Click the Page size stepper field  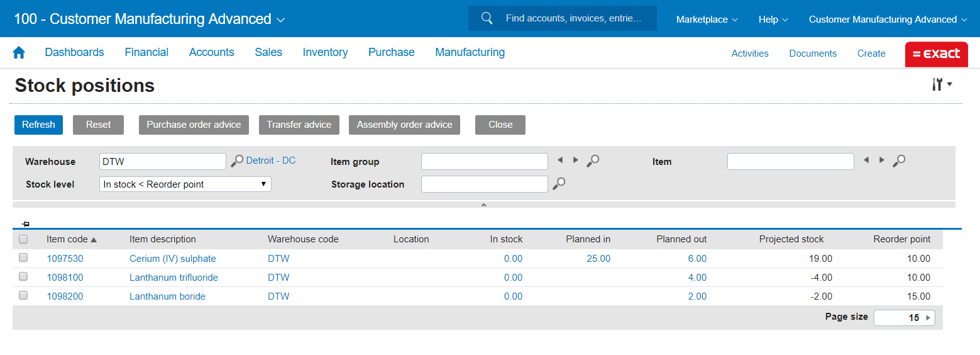click(x=903, y=318)
